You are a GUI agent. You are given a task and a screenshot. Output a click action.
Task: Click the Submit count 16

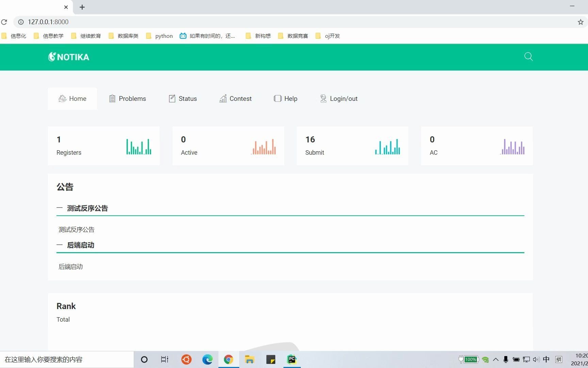310,140
